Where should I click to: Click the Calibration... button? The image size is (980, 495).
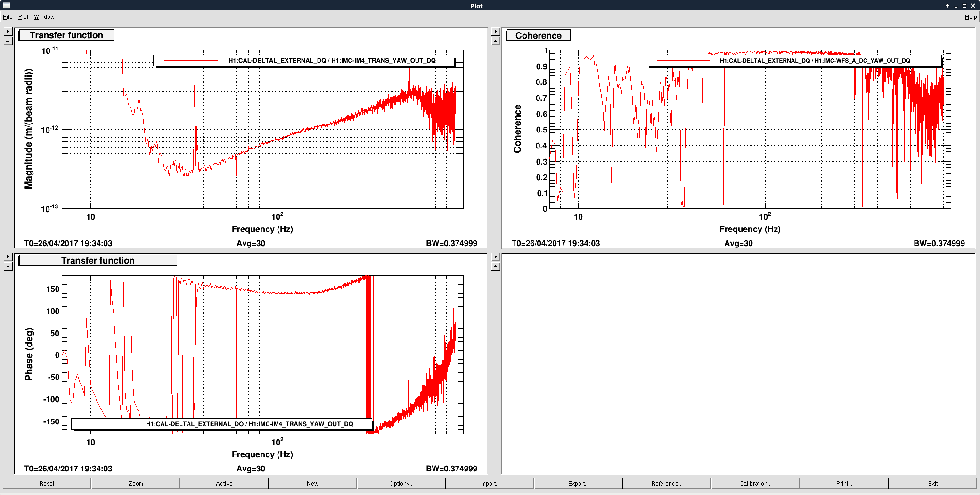point(756,483)
